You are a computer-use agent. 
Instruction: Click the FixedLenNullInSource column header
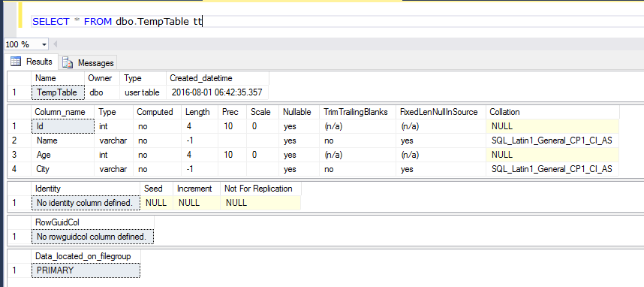(441, 112)
